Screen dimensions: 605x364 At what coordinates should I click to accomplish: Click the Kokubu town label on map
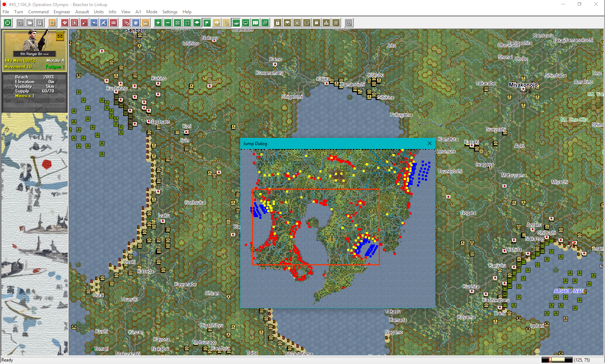click(376, 75)
